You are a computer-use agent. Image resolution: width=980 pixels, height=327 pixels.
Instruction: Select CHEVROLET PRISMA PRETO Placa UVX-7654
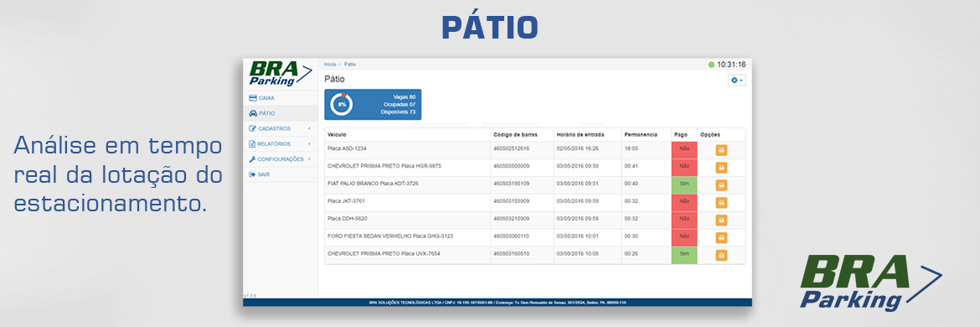pyautogui.click(x=384, y=254)
